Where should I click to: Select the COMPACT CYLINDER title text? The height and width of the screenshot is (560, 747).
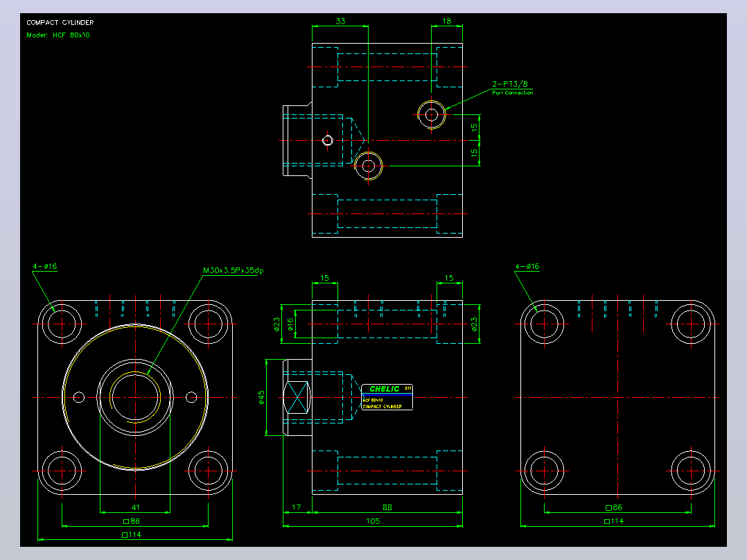point(60,22)
